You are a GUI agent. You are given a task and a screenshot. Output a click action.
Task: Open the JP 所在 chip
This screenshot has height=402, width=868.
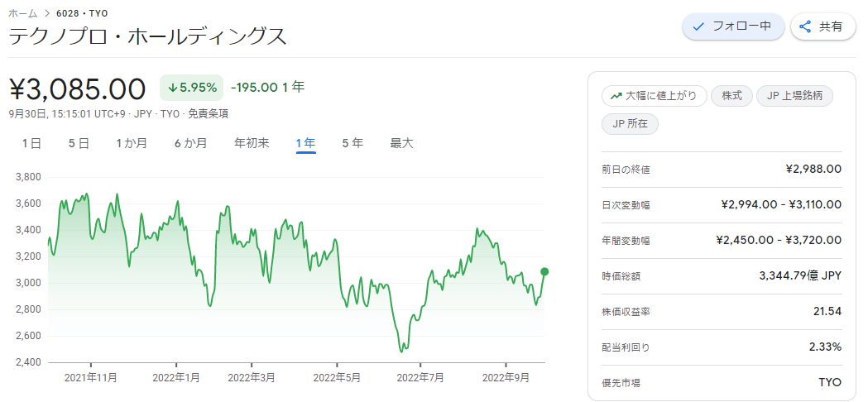(630, 124)
